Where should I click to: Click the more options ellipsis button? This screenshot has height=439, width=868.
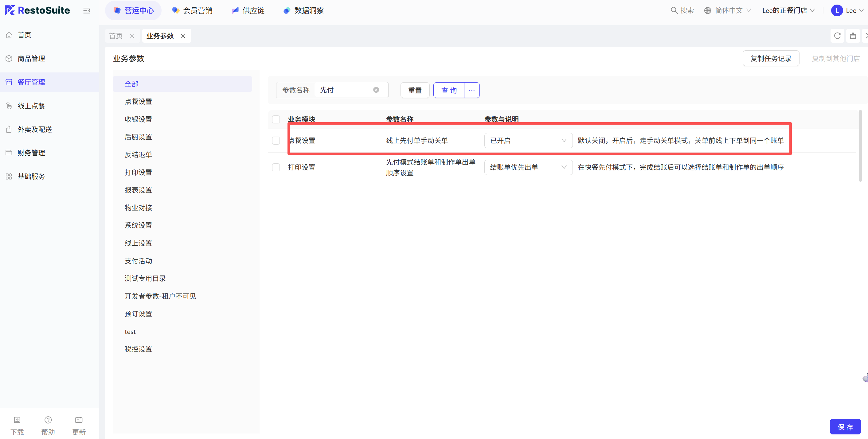[472, 90]
